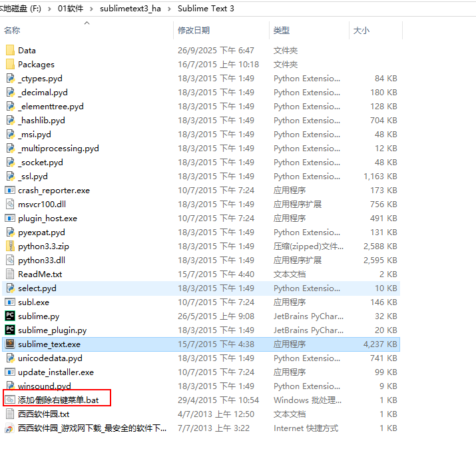Image resolution: width=476 pixels, height=453 pixels.
Task: Click the _elementtree.pyd file icon
Action: [x=10, y=106]
